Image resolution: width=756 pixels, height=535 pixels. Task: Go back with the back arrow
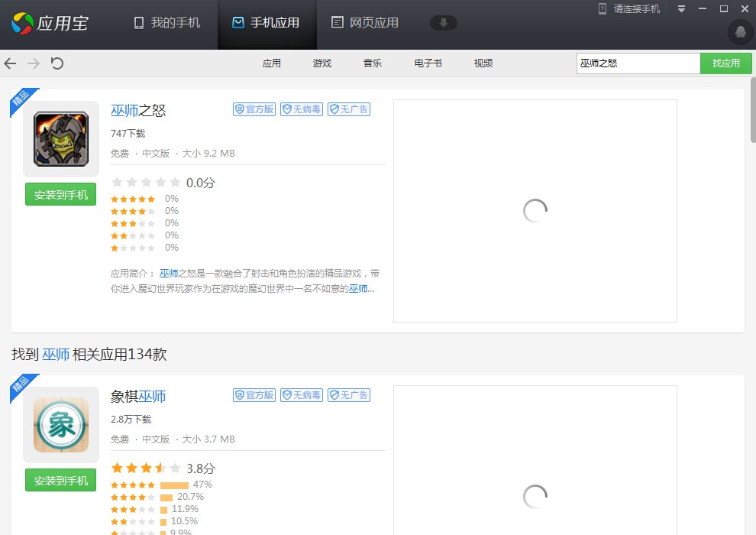click(10, 63)
